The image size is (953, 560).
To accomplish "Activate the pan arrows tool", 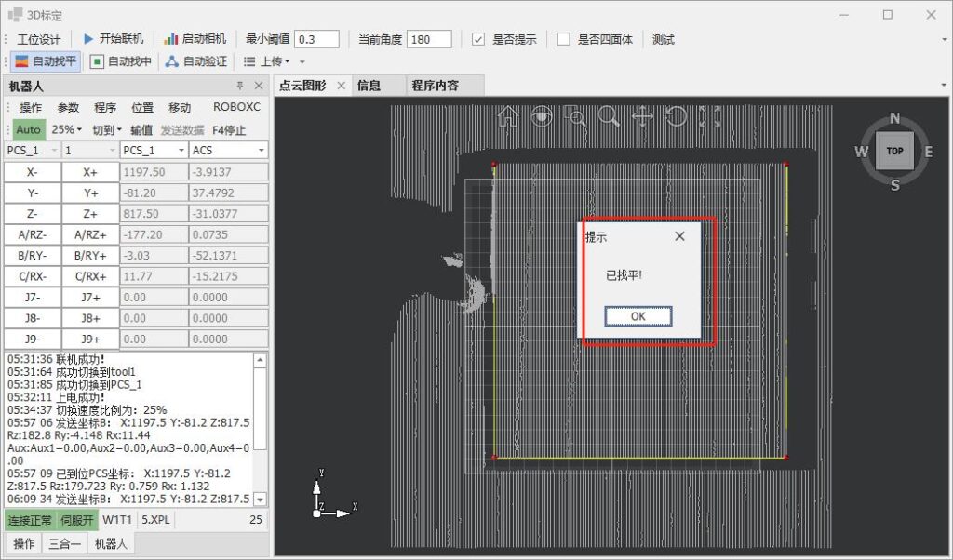I will [x=643, y=116].
